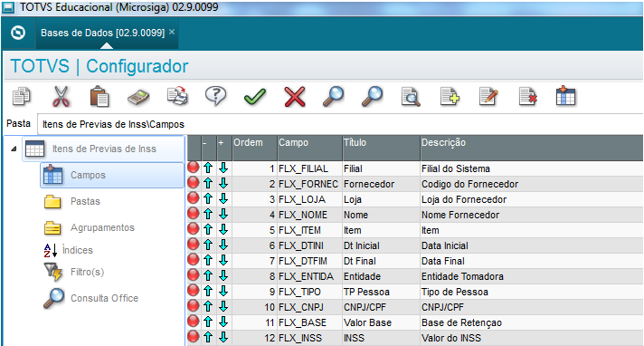644x346 pixels.
Task: Click the delete record icon
Action: tap(527, 97)
